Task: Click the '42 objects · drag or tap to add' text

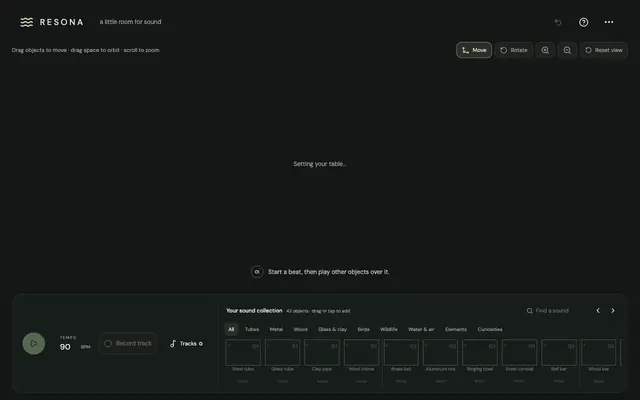Action: pyautogui.click(x=318, y=311)
